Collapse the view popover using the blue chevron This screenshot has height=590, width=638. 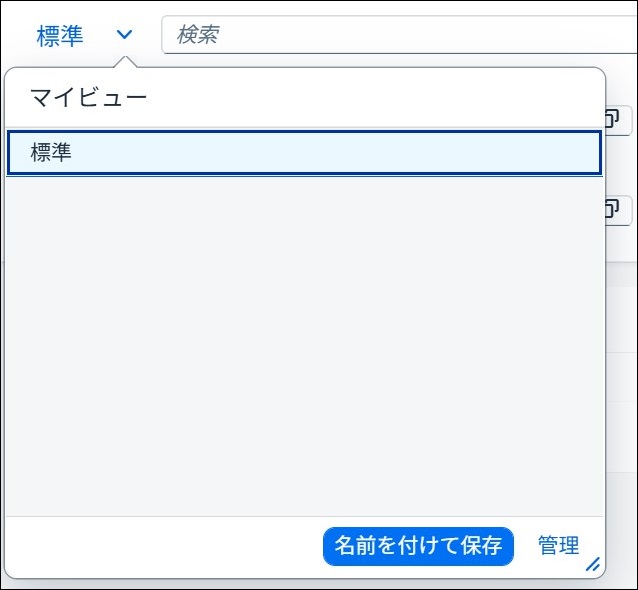[124, 35]
